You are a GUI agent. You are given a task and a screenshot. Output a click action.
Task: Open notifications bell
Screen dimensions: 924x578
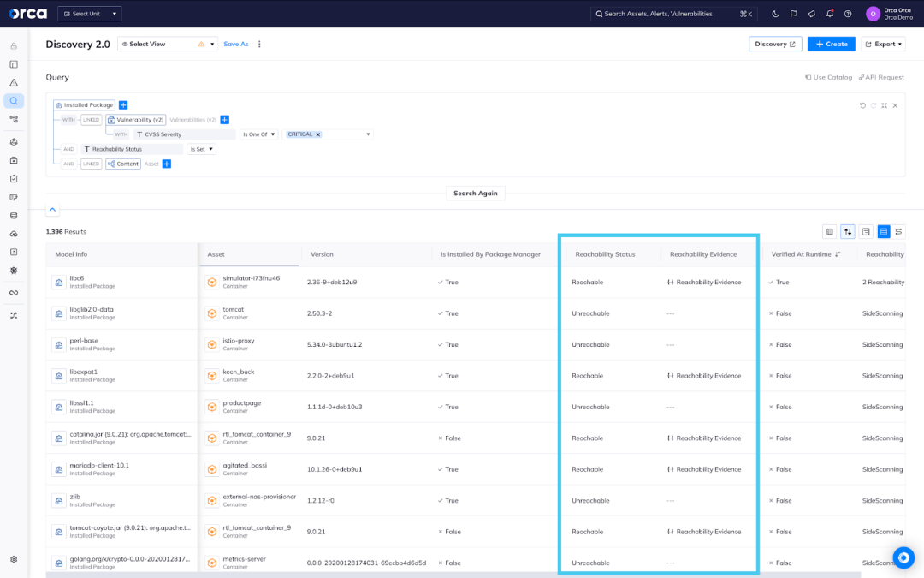point(830,14)
